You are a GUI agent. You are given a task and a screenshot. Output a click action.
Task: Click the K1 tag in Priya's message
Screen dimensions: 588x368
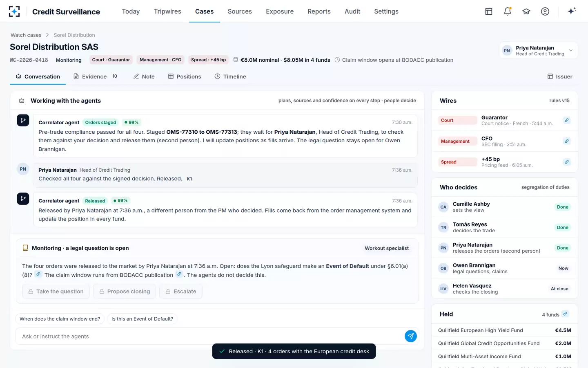pos(189,179)
